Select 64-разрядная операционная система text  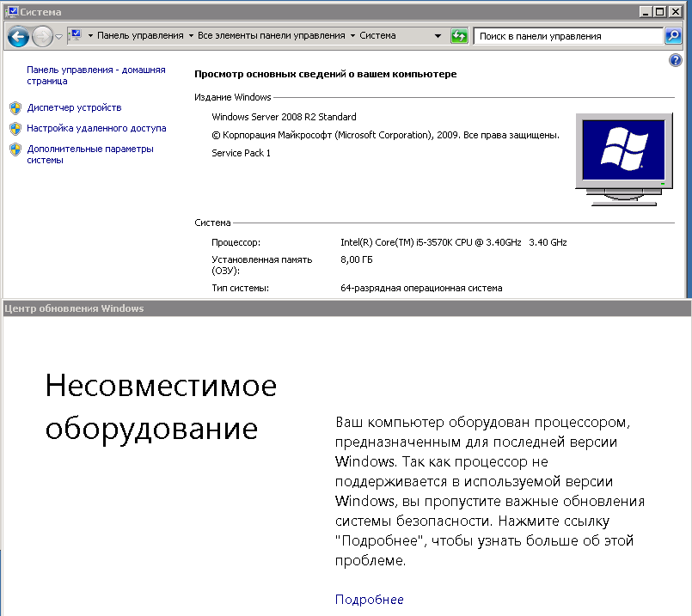point(421,288)
